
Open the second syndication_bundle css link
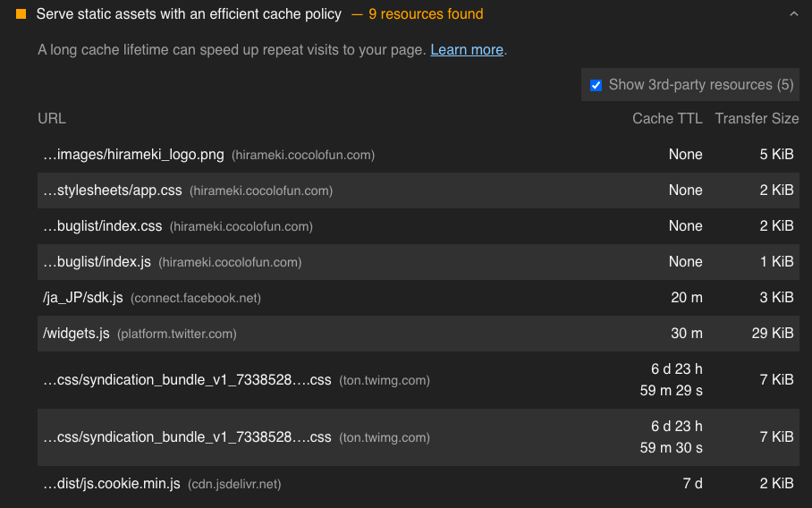(187, 437)
